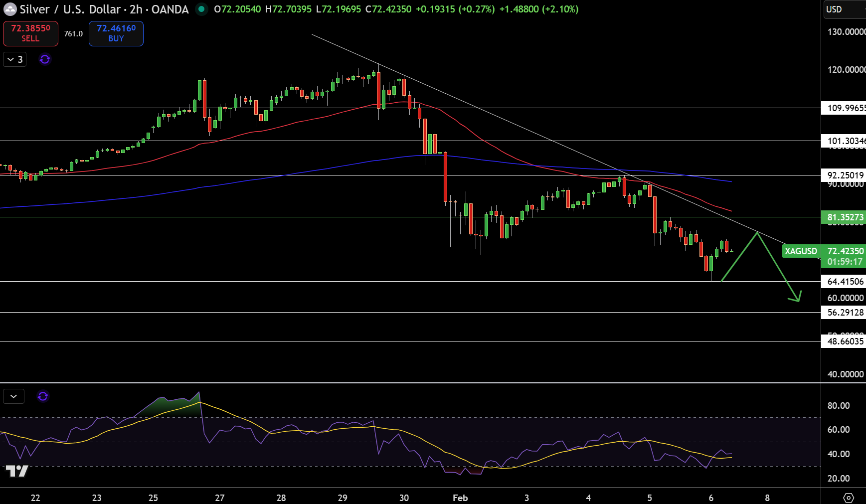Open the USD currency selector
Viewport: 866px width, 504px height.
click(x=845, y=9)
